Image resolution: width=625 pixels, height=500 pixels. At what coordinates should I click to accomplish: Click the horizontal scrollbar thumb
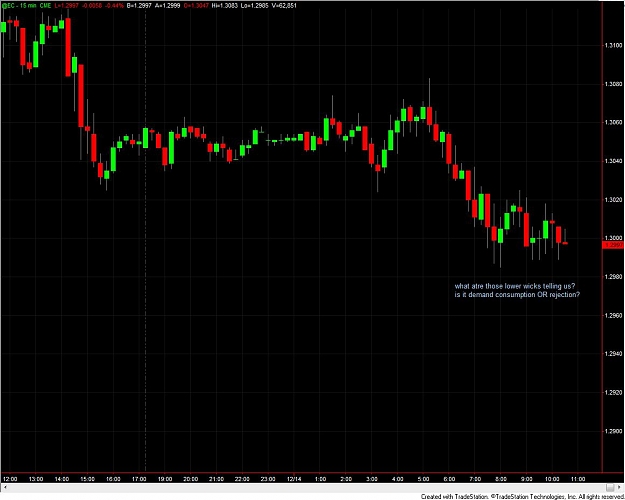(610, 488)
